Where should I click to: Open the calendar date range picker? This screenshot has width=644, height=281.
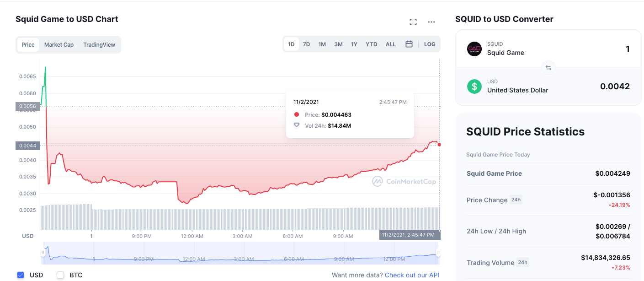409,44
